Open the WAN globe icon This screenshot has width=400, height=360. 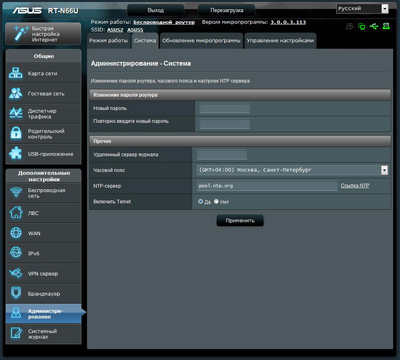(x=16, y=233)
